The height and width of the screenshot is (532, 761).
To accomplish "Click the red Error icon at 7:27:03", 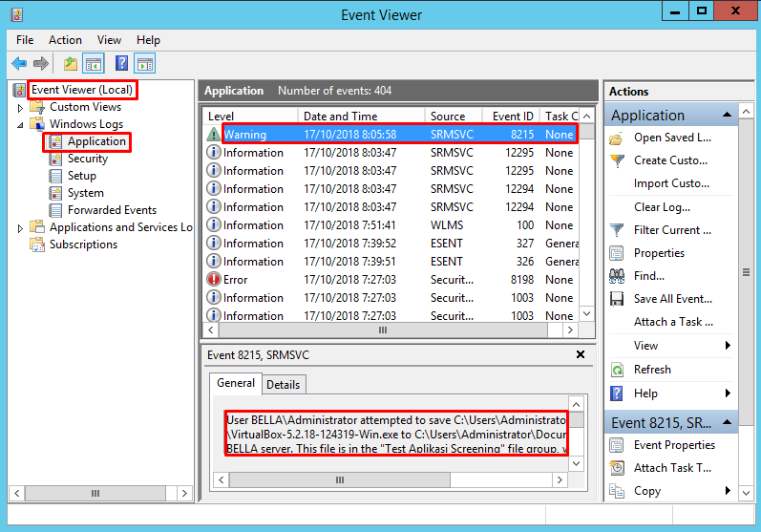I will [x=214, y=279].
